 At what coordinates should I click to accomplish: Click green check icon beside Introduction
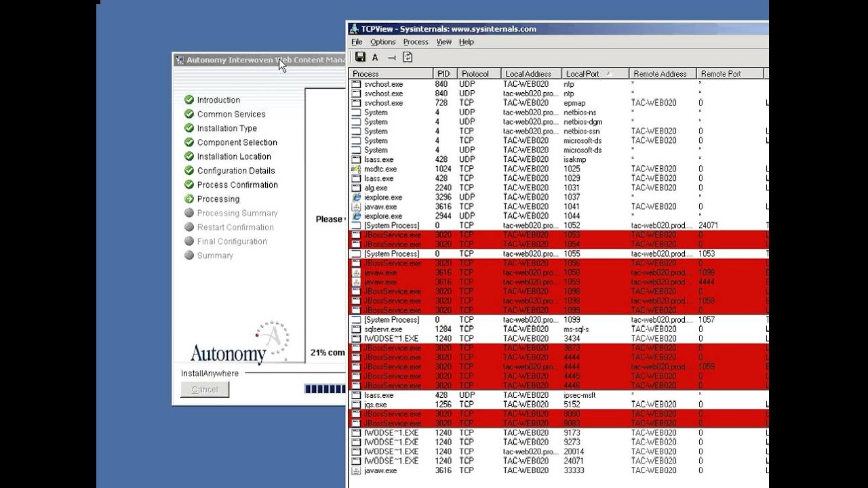pos(189,100)
